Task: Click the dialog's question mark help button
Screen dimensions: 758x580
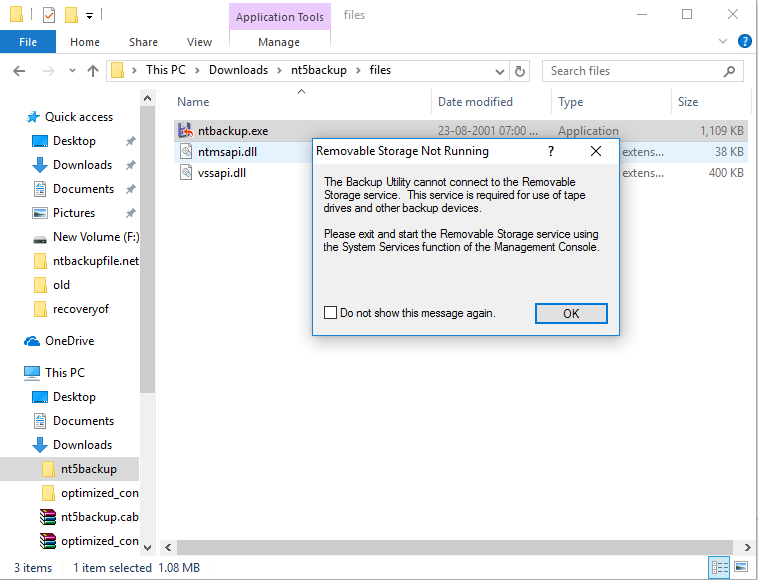Action: click(x=551, y=151)
